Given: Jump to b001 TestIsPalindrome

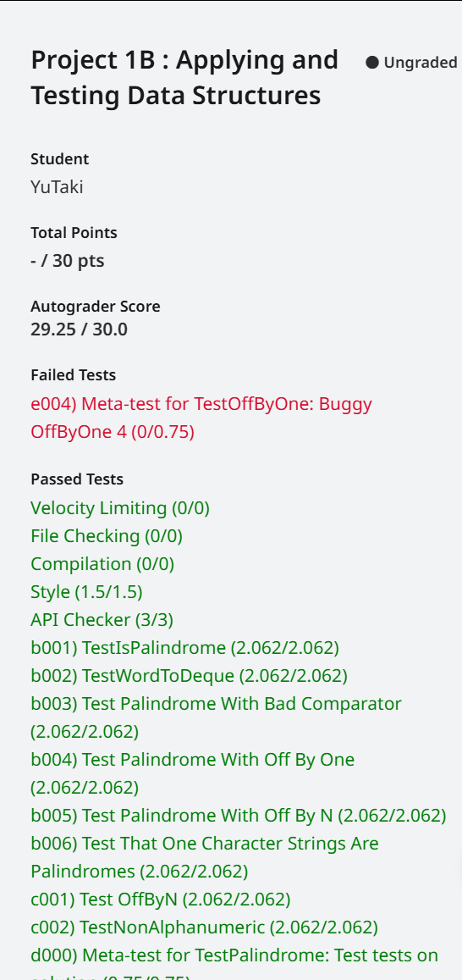Looking at the screenshot, I should [184, 647].
